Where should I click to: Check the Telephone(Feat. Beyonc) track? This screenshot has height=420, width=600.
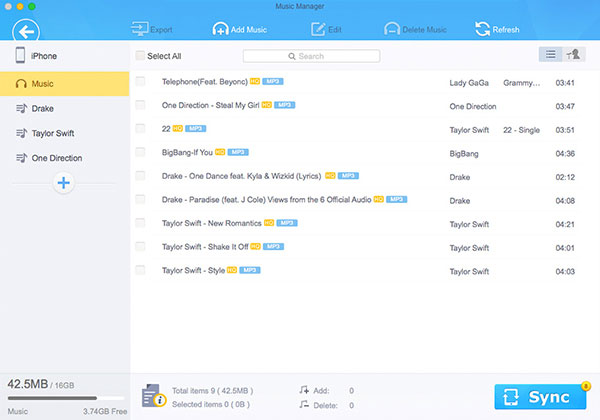pos(140,81)
